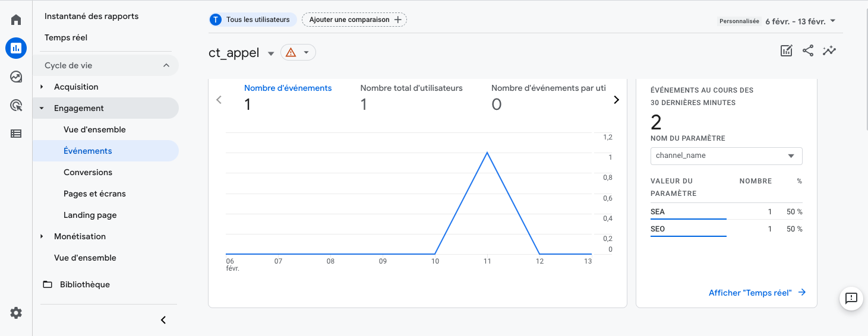Open the channel_name parameter dropdown

coord(726,156)
